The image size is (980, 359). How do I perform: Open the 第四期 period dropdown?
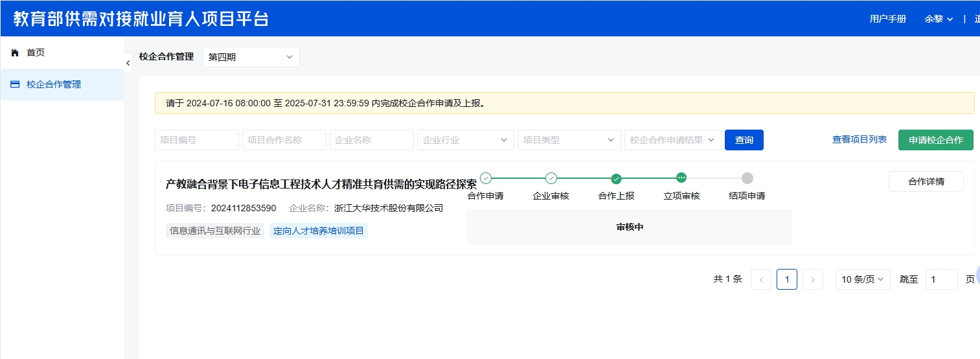251,57
